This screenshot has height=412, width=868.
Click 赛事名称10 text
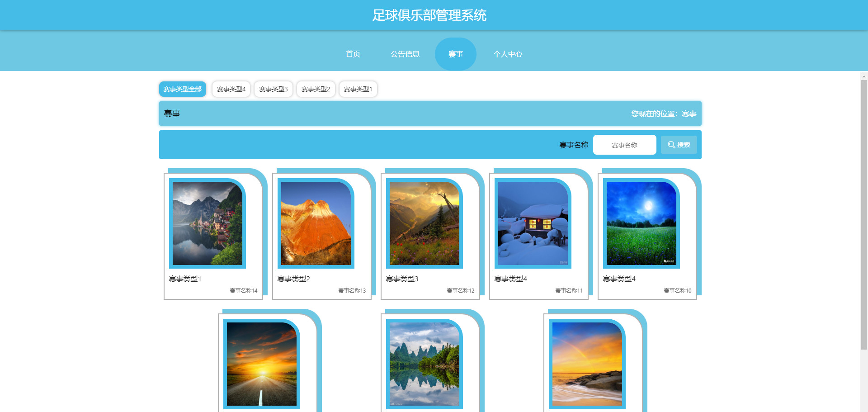[678, 291]
